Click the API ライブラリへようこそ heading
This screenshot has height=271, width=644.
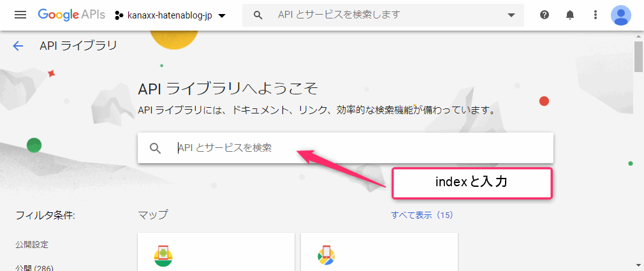228,89
